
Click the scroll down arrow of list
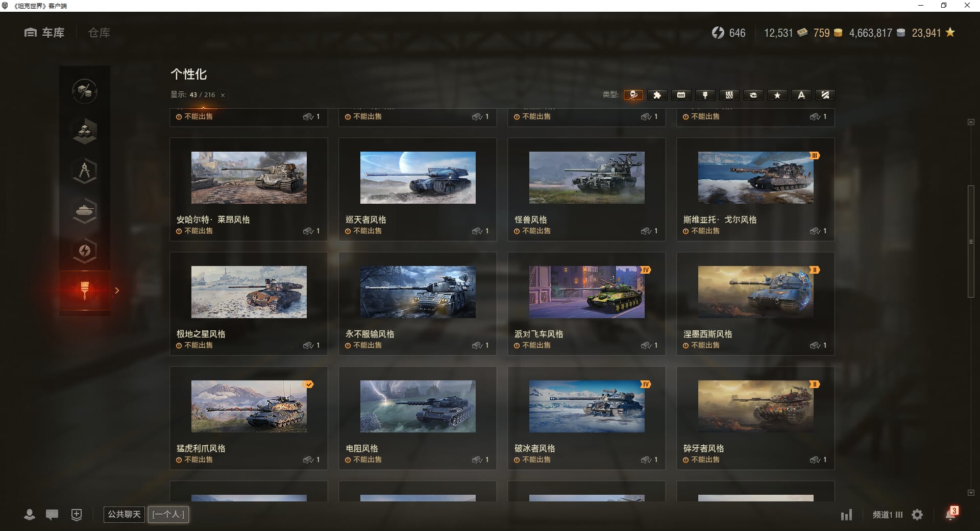coord(971,493)
